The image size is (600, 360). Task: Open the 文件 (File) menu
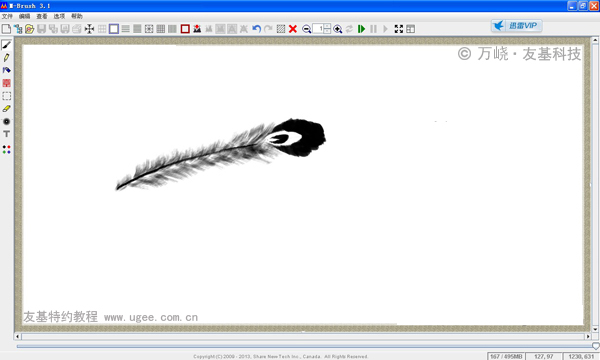coord(7,16)
